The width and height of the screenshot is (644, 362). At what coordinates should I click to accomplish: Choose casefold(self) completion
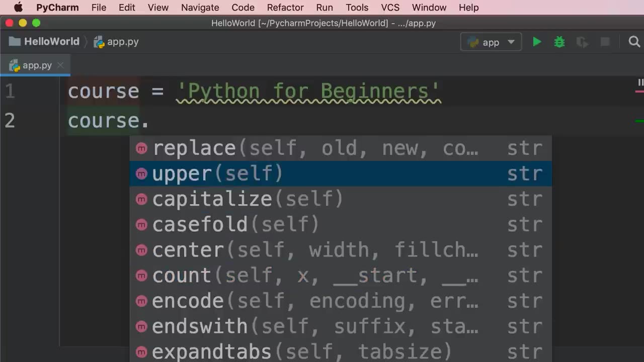point(341,225)
